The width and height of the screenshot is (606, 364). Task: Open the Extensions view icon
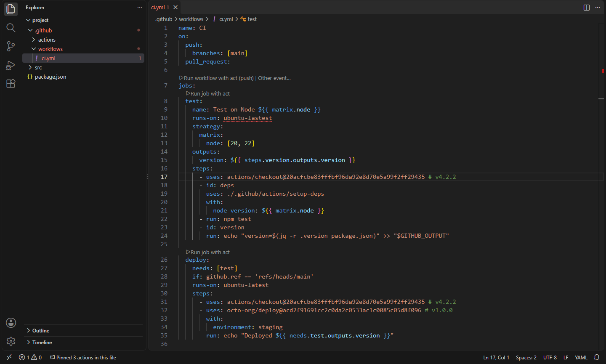pos(11,83)
